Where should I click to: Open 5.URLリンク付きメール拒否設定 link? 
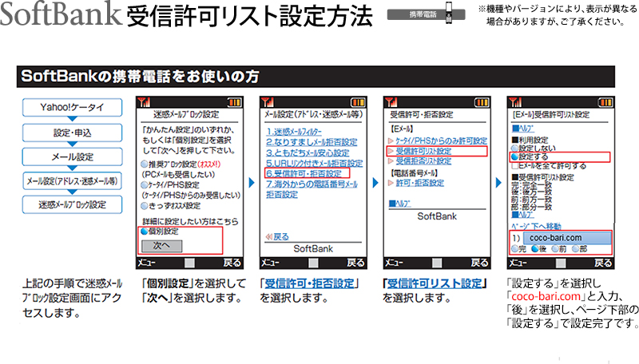[x=314, y=164]
